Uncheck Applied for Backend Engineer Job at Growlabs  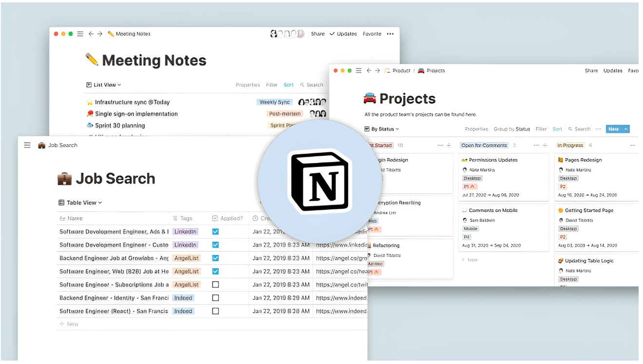pyautogui.click(x=215, y=258)
